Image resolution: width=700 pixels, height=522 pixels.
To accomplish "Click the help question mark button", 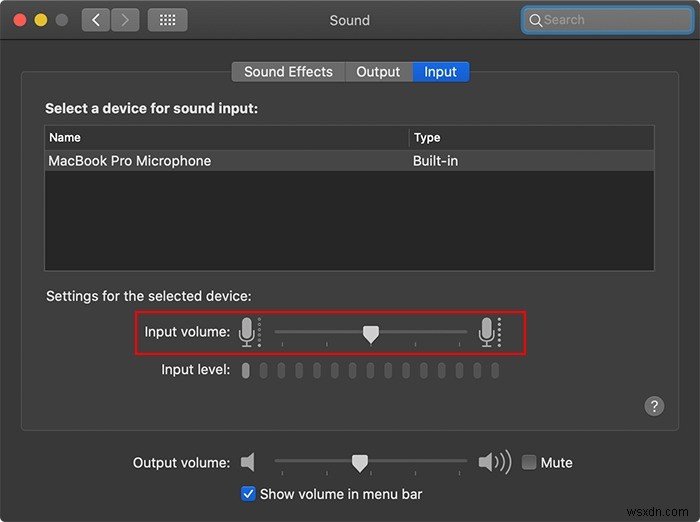I will [654, 405].
